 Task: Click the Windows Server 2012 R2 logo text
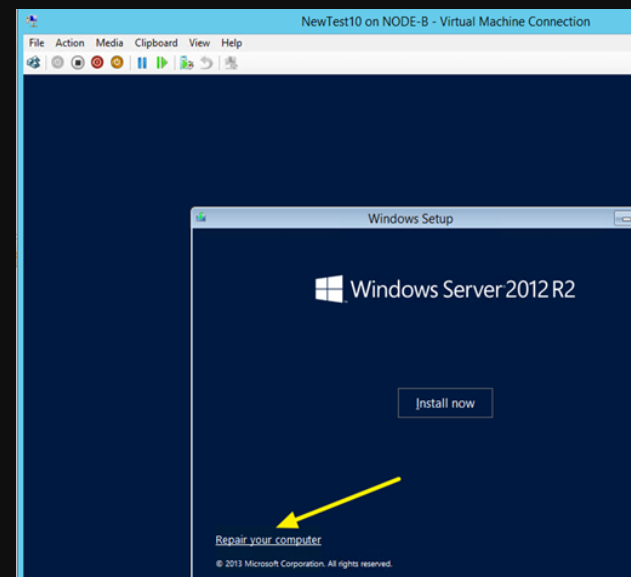click(x=463, y=289)
